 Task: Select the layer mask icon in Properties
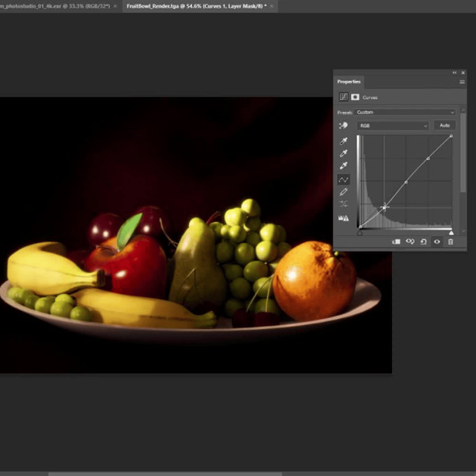tap(355, 97)
